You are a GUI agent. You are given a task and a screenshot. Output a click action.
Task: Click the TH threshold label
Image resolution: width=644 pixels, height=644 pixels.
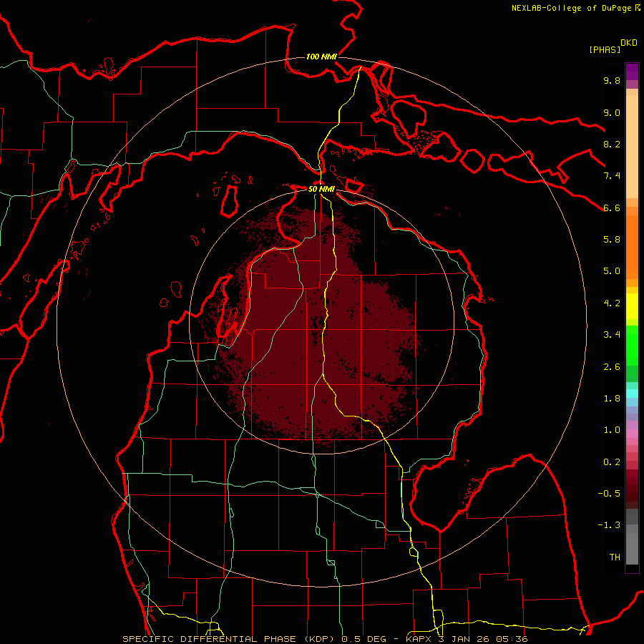pos(615,557)
